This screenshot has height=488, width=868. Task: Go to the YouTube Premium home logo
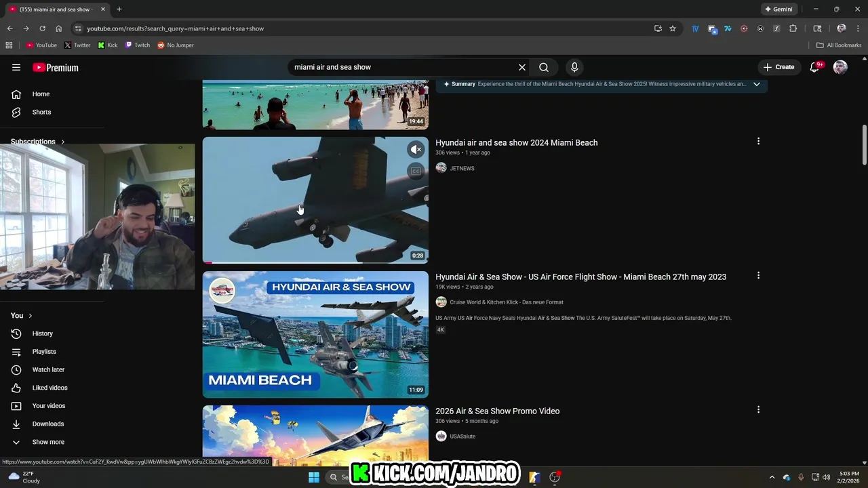point(56,67)
